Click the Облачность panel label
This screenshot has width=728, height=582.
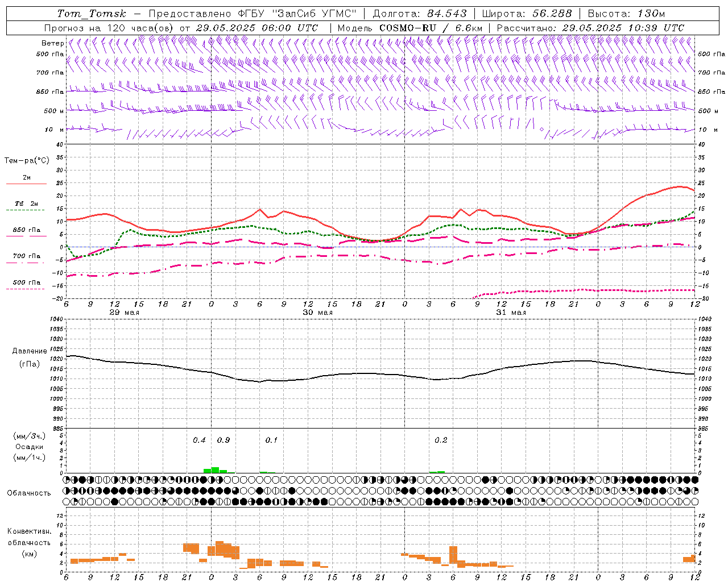(29, 493)
